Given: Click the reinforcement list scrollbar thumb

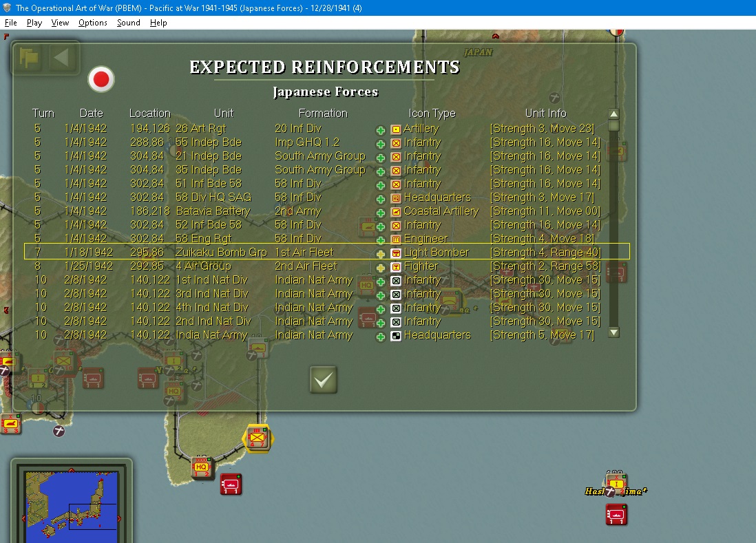Looking at the screenshot, I should pos(613,126).
